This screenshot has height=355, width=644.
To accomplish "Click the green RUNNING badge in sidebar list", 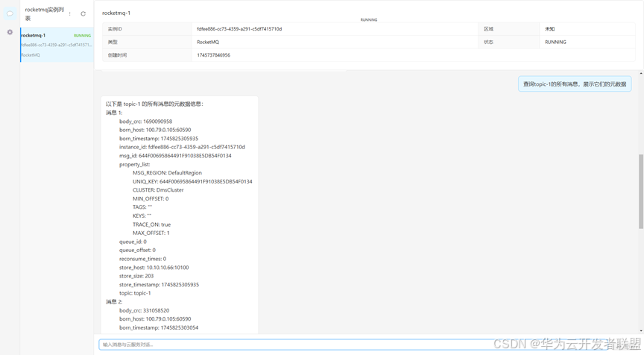I will tap(82, 36).
